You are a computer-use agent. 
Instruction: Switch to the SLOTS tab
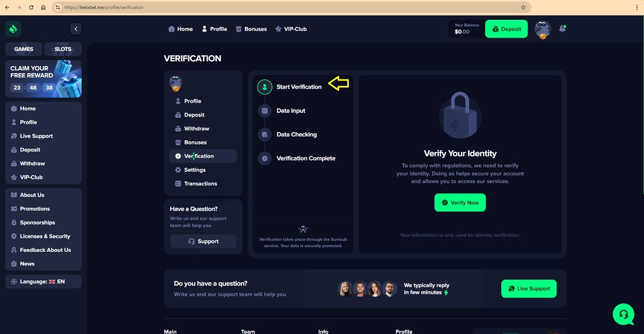click(x=63, y=49)
